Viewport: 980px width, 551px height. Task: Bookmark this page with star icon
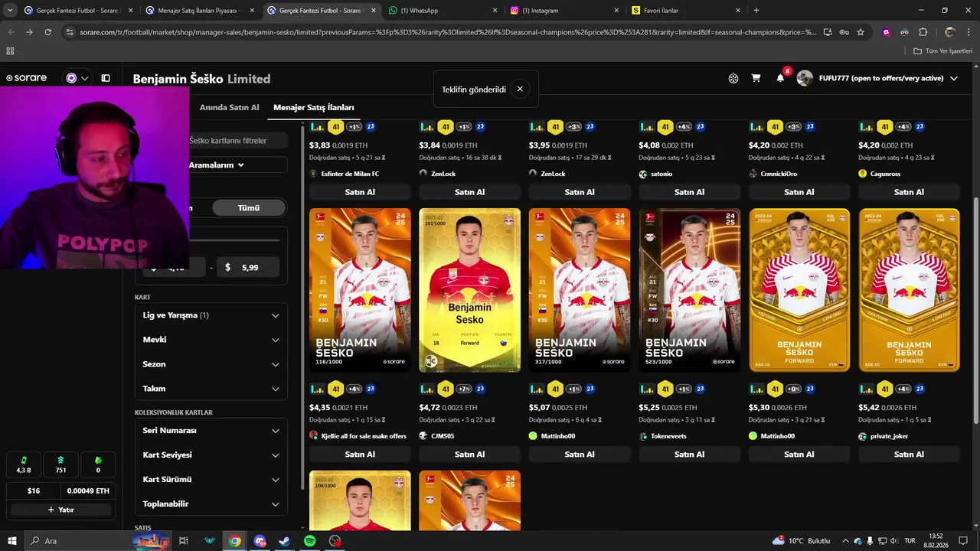[861, 32]
